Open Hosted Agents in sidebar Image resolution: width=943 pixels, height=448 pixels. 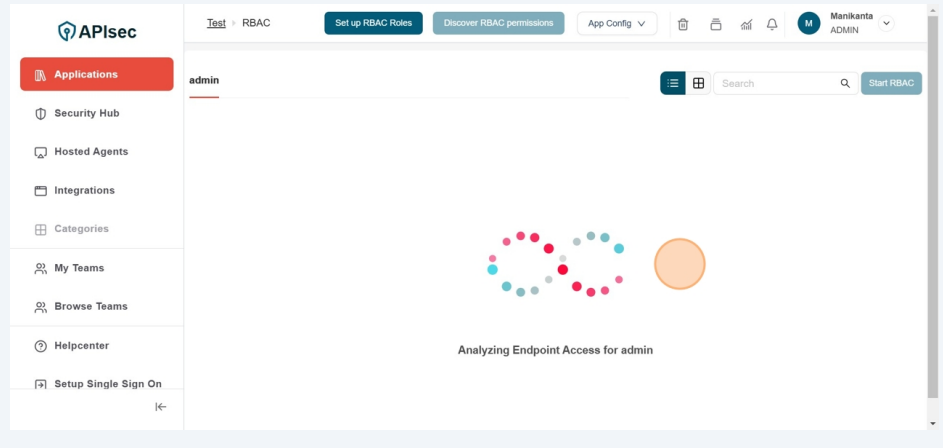[x=90, y=152]
